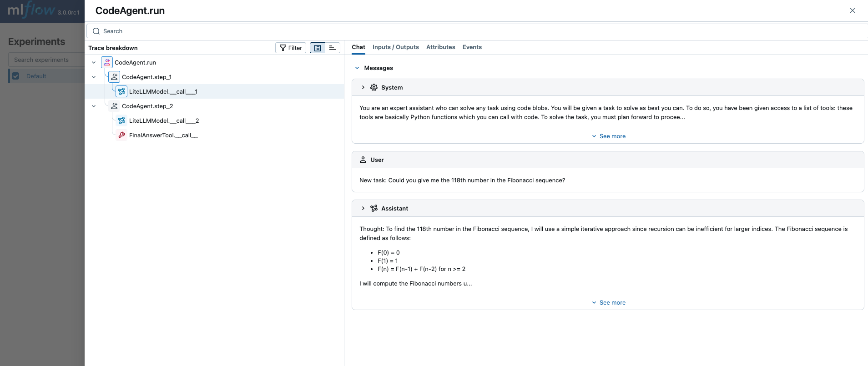The width and height of the screenshot is (868, 366).
Task: Click the System message gear icon
Action: click(x=374, y=87)
